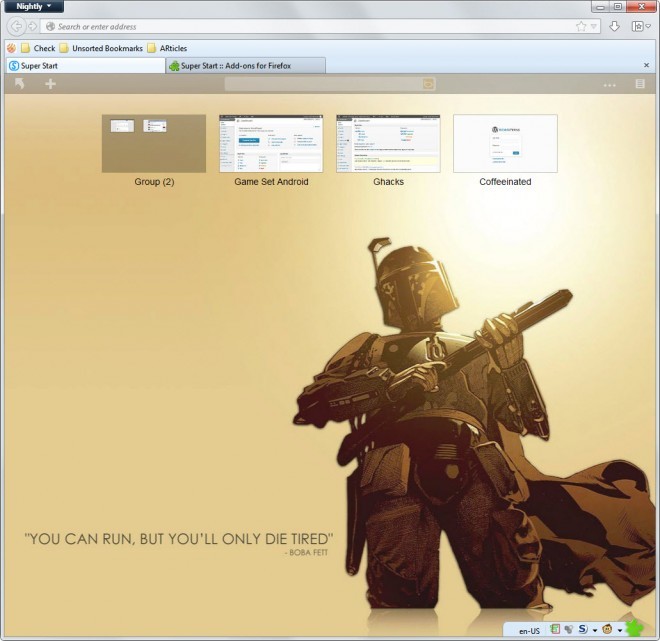Open the Game Set Android thumbnail
The image size is (660, 641).
click(271, 143)
